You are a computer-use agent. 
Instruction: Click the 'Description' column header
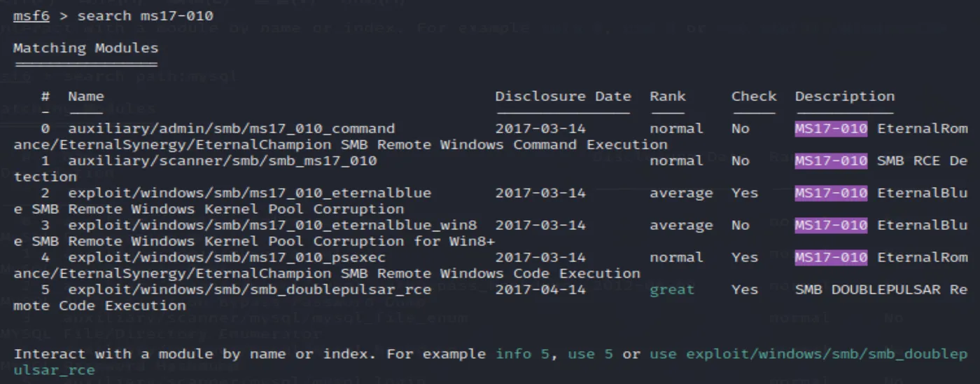click(845, 97)
